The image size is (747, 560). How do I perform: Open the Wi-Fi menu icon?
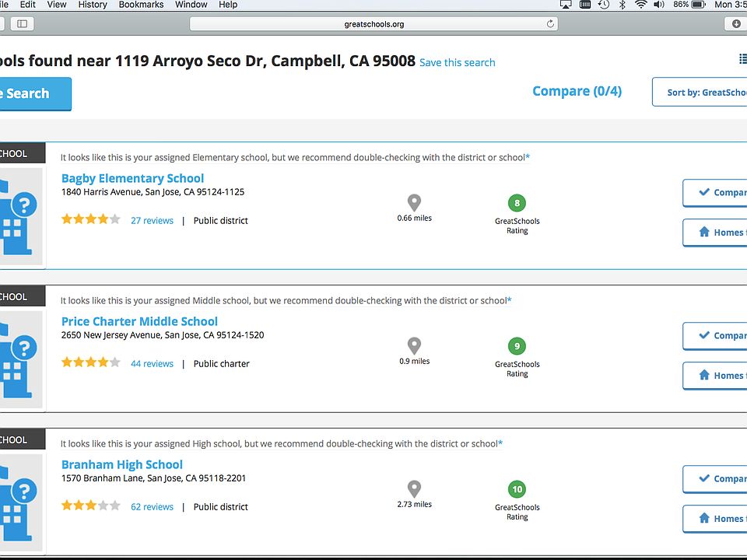pos(640,5)
